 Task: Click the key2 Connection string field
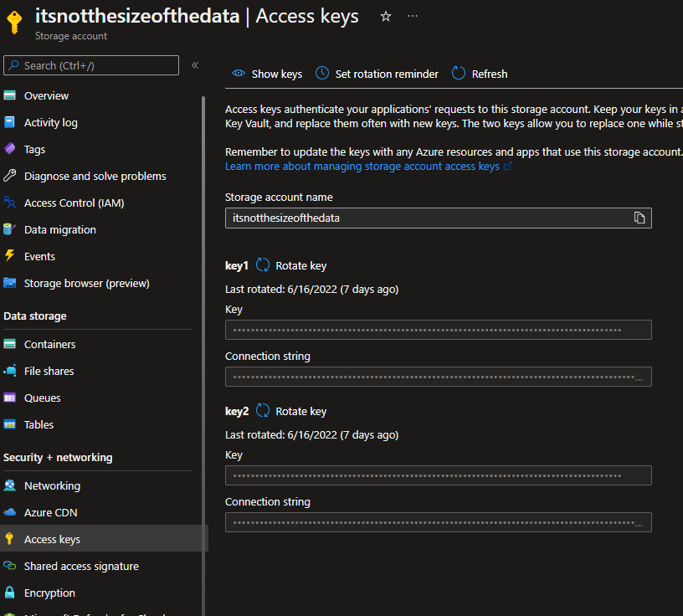pos(438,522)
